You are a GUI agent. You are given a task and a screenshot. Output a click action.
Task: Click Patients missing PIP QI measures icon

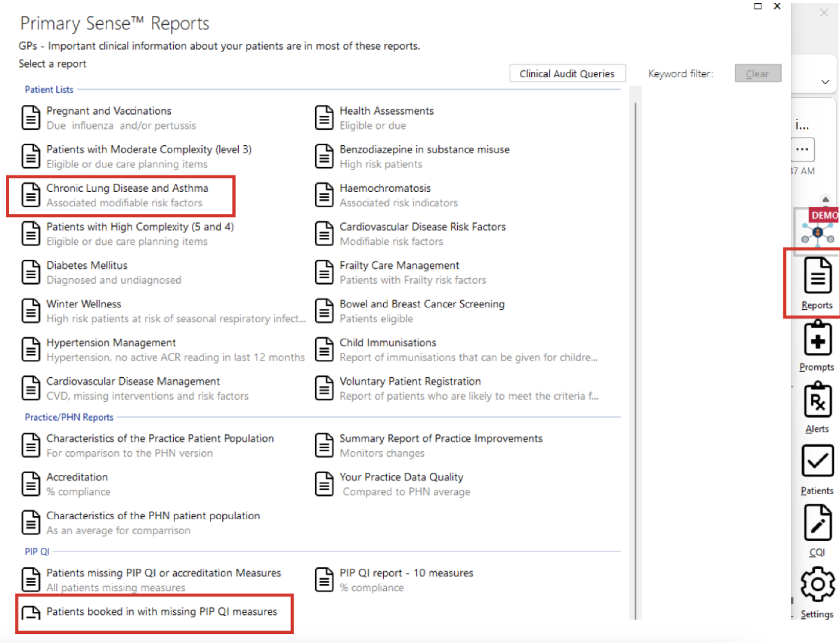pyautogui.click(x=31, y=579)
